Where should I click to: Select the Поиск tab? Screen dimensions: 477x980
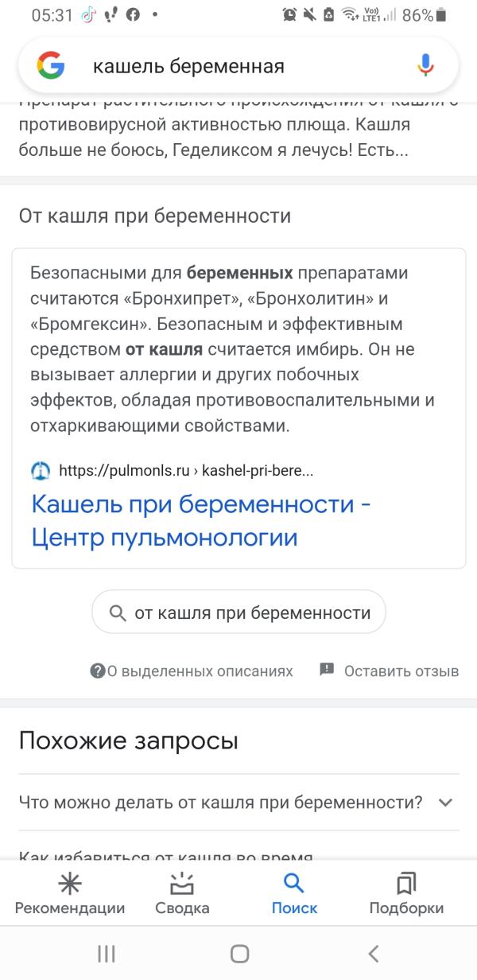(294, 894)
